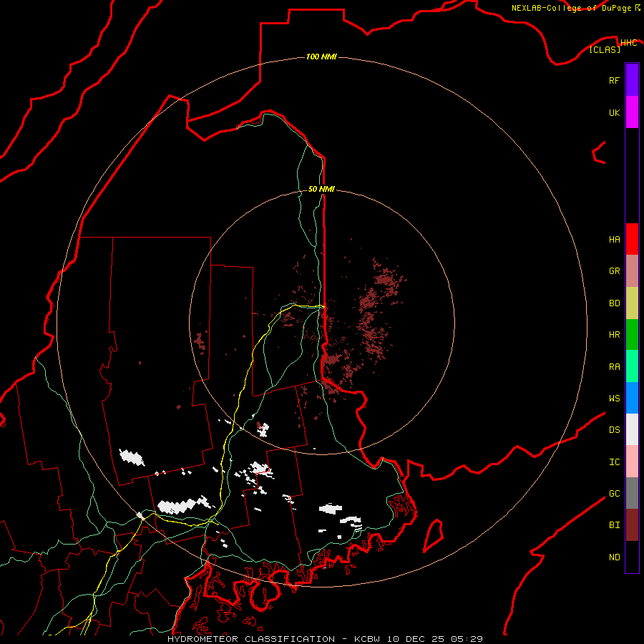644x644 pixels.
Task: Click the DS legend label
Action: pos(614,430)
